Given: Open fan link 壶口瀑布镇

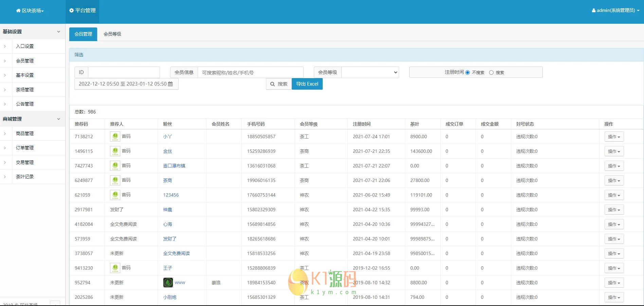Looking at the screenshot, I should 174,166.
